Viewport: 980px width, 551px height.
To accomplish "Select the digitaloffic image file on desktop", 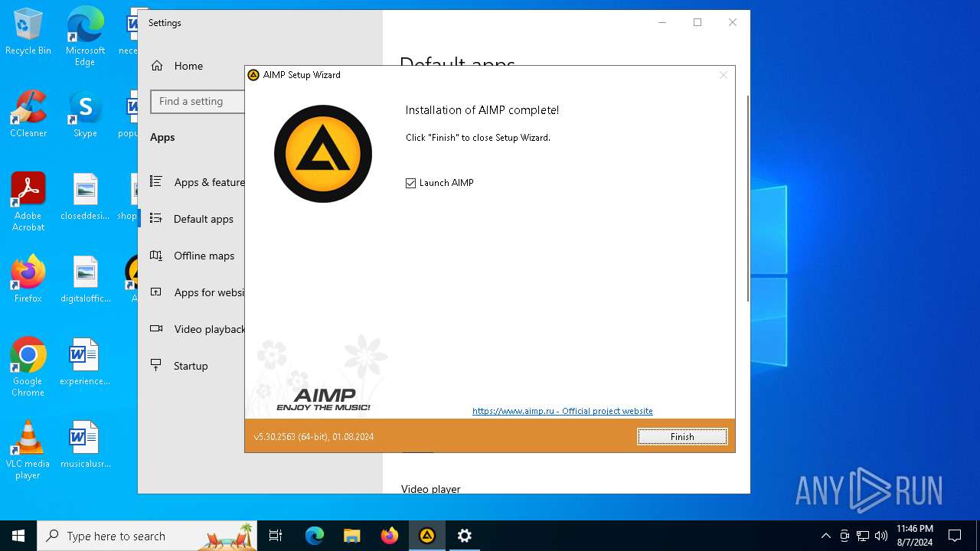I will click(85, 279).
